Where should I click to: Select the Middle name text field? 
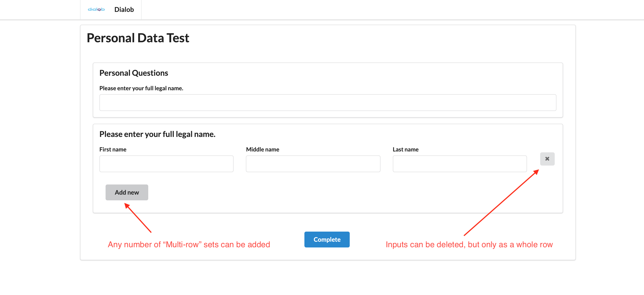pyautogui.click(x=313, y=164)
